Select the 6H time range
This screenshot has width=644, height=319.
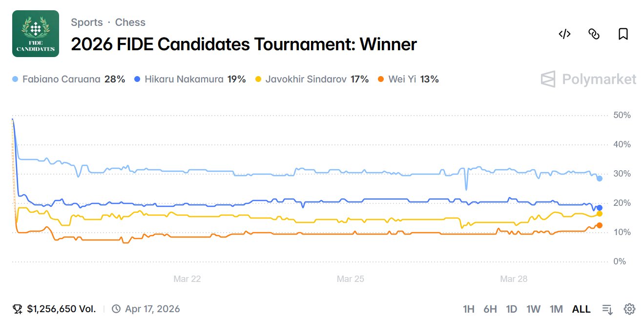(x=490, y=309)
